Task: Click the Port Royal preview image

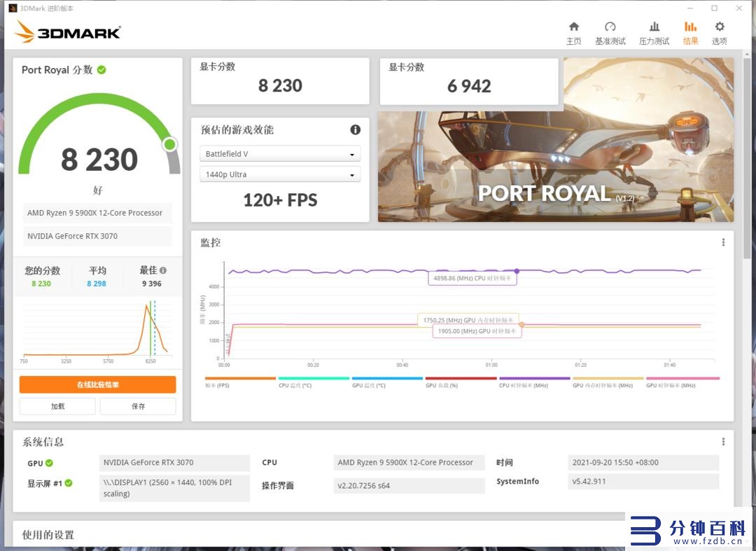Action: [555, 167]
